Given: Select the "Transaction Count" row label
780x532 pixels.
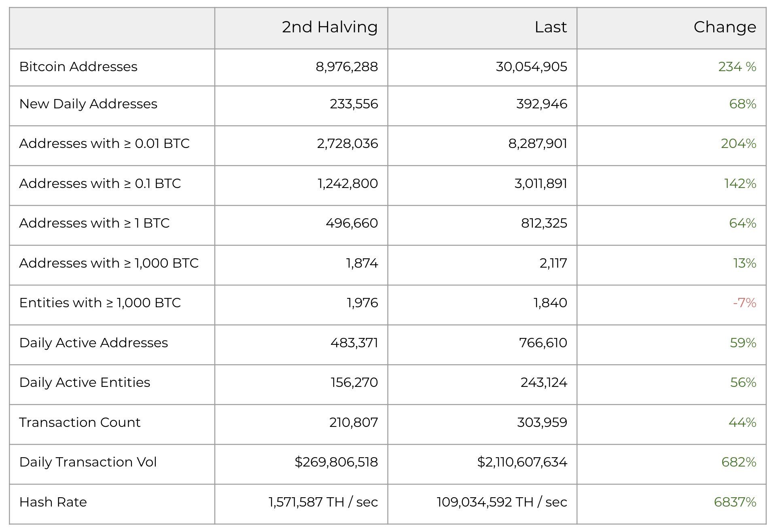Looking at the screenshot, I should pos(80,422).
